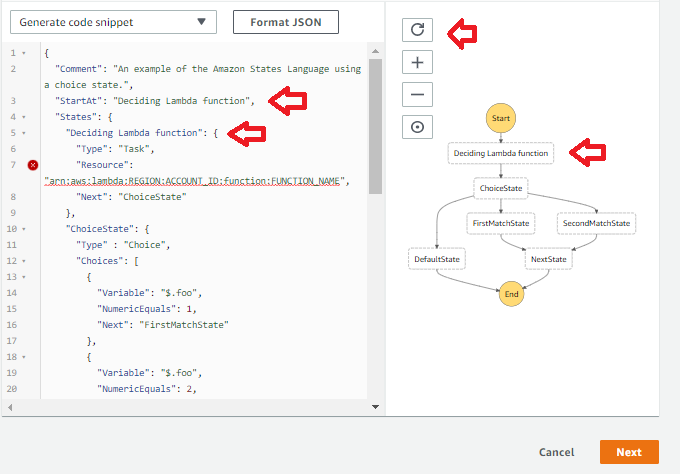
Task: Click the refresh graph icon
Action: click(x=417, y=30)
